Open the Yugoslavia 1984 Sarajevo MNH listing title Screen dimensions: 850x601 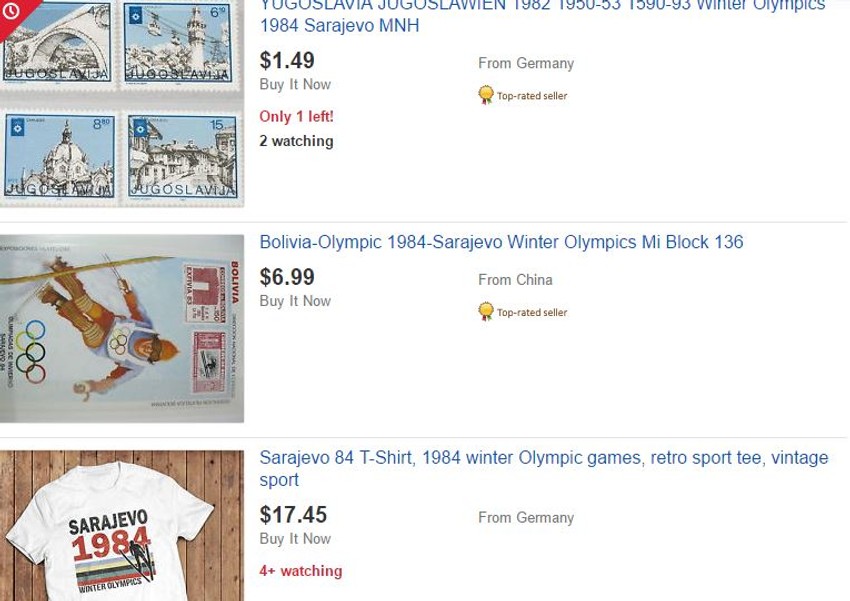[x=542, y=16]
